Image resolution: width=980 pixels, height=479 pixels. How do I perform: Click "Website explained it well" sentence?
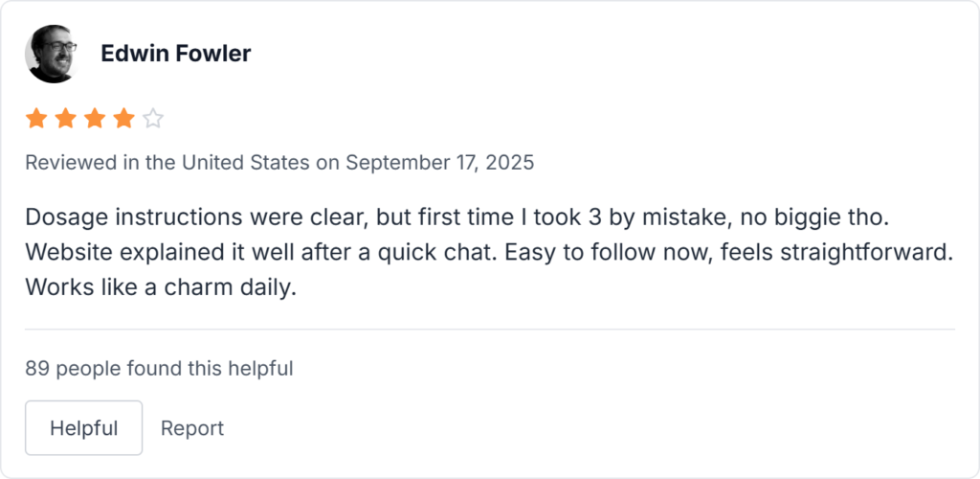137,252
